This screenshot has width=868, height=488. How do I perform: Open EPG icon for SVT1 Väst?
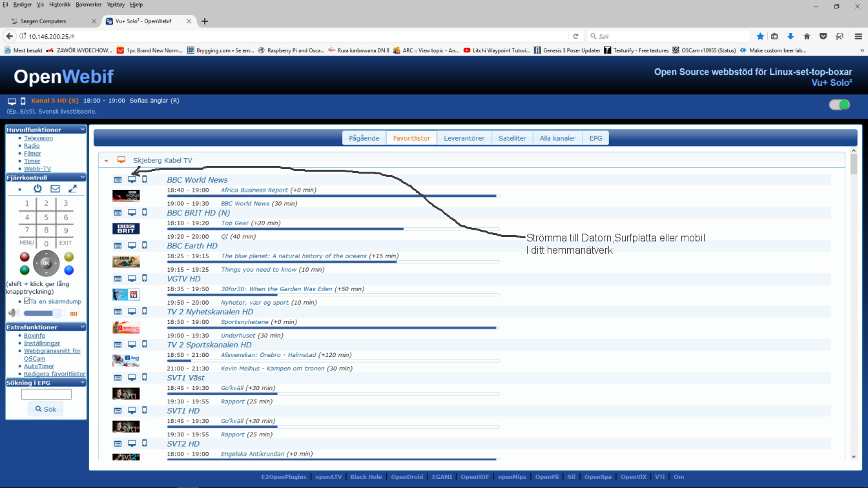tap(118, 378)
